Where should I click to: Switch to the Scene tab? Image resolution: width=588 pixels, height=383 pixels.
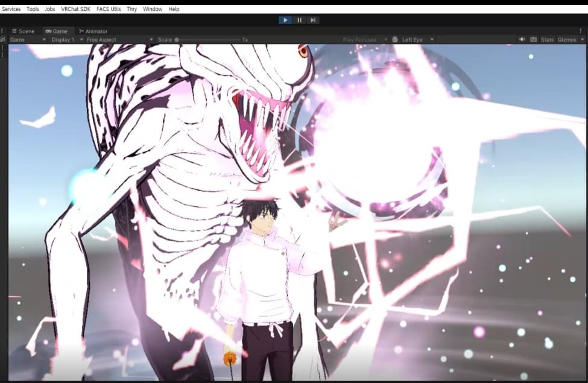[x=24, y=31]
